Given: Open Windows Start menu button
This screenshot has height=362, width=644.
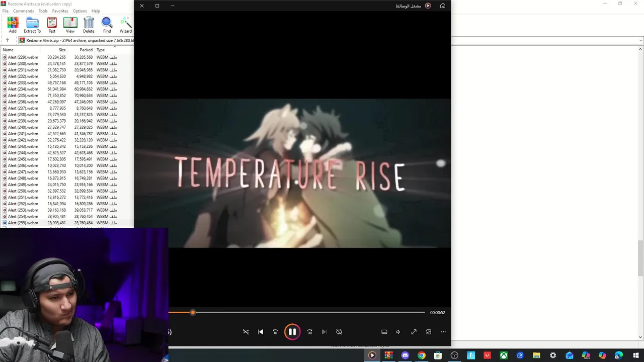Looking at the screenshot, I should coord(635,355).
